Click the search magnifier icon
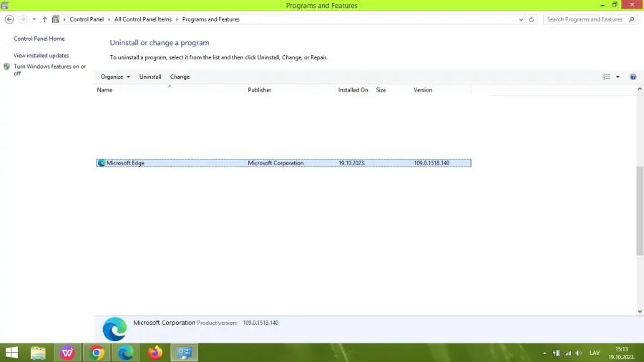This screenshot has height=362, width=644. (x=632, y=19)
